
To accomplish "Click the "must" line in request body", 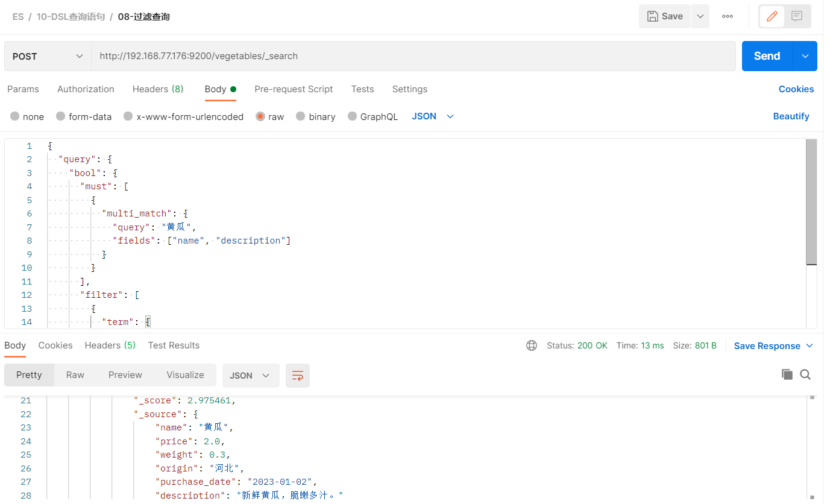I will 104,186.
